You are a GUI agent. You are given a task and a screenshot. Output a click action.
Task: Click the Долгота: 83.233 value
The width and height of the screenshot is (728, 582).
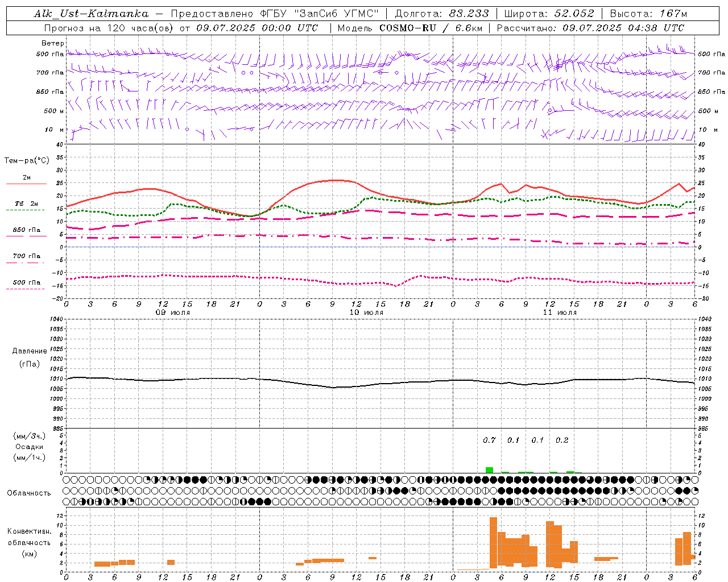(x=442, y=14)
